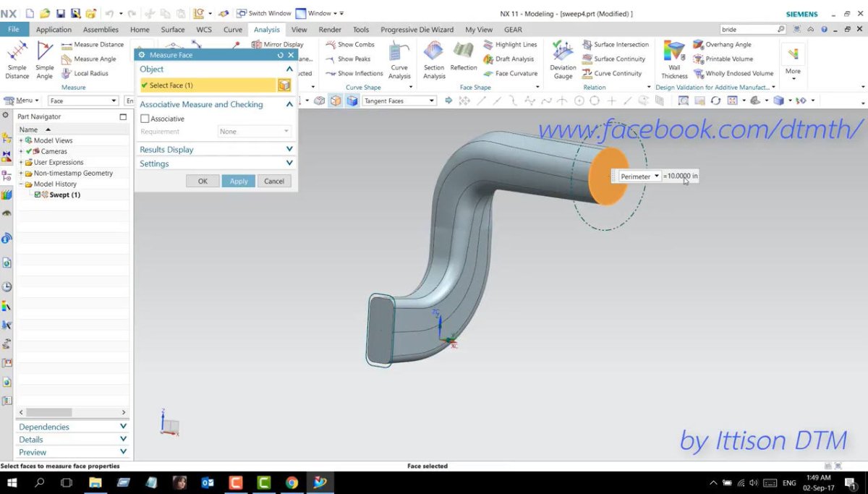The height and width of the screenshot is (494, 868).
Task: Enable the Associative checkbox
Action: tap(145, 118)
